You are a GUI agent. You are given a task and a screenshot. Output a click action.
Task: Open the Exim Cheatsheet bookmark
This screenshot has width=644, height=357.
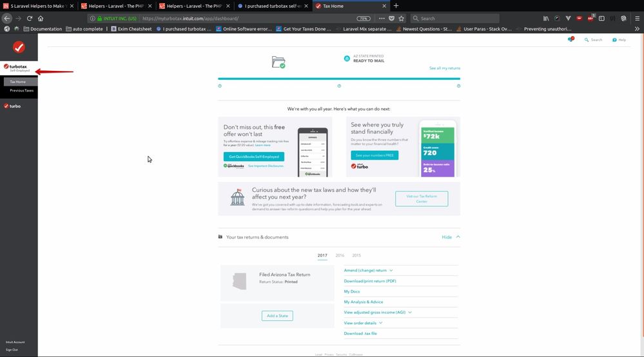[132, 29]
